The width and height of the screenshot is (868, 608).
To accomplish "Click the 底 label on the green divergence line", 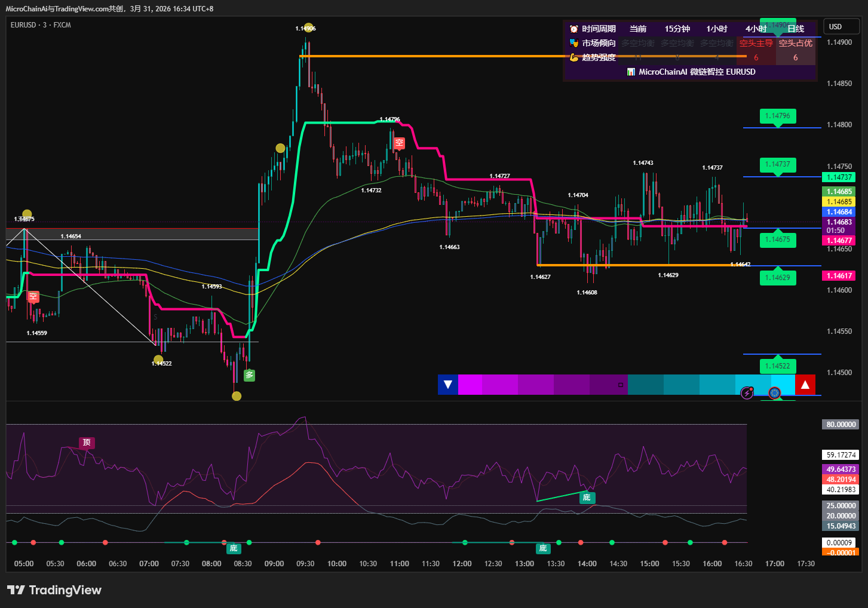I will (587, 498).
